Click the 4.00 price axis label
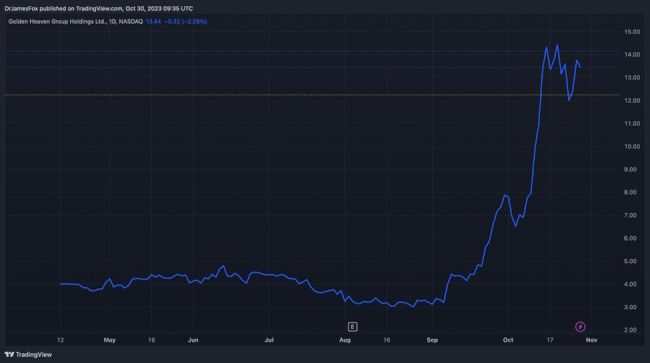650x363 pixels. click(630, 284)
